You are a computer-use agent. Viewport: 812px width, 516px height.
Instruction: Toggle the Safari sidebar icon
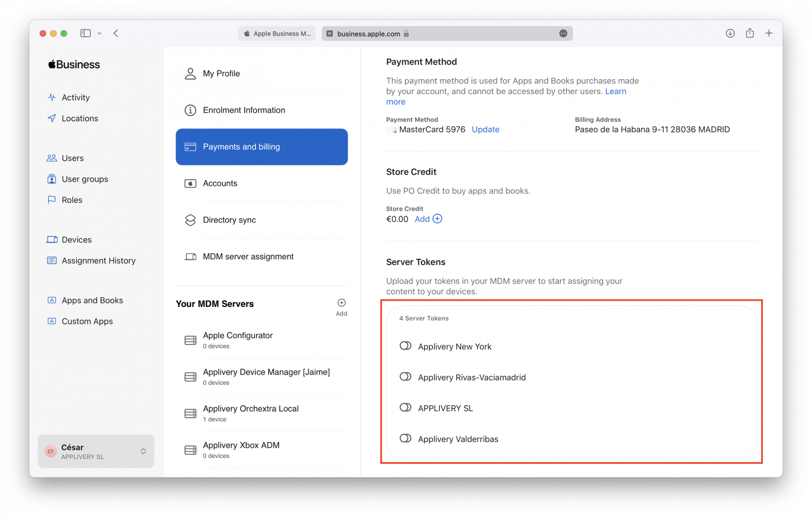(x=86, y=33)
